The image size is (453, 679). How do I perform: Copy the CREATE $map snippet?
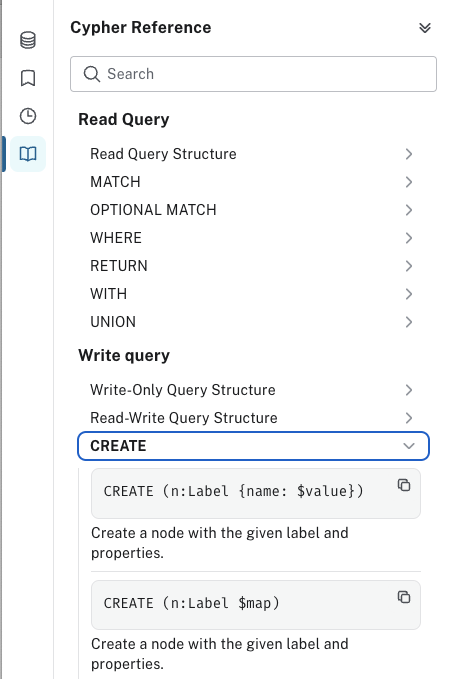404,597
